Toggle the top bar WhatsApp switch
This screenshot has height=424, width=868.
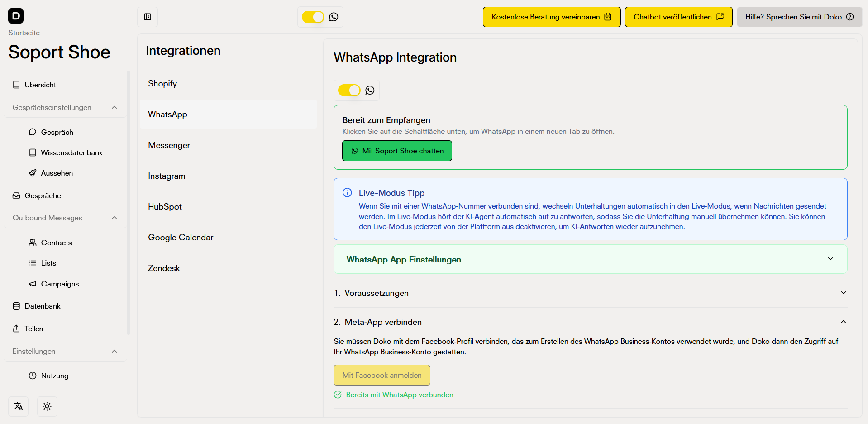click(313, 17)
